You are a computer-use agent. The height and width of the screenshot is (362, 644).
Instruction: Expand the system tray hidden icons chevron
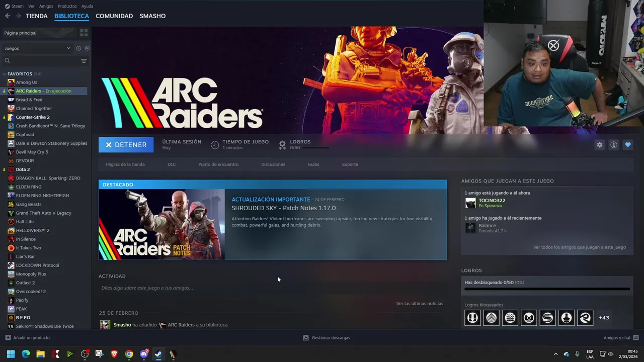point(555,354)
